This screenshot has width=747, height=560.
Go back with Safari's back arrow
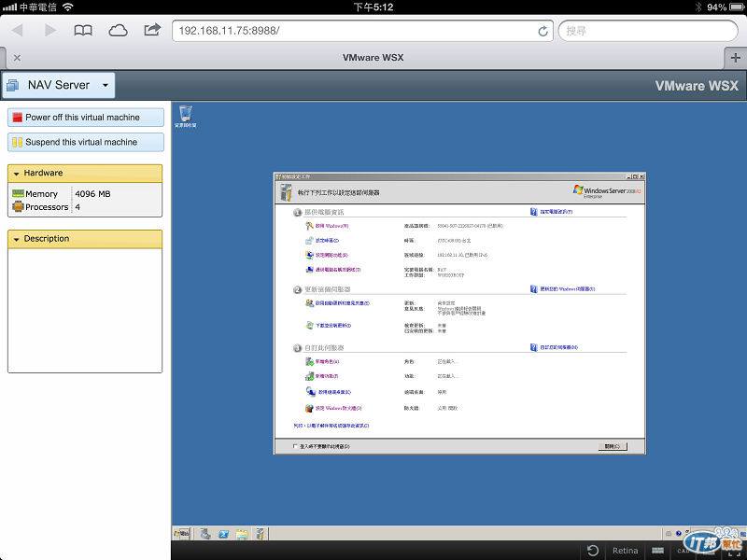17,31
